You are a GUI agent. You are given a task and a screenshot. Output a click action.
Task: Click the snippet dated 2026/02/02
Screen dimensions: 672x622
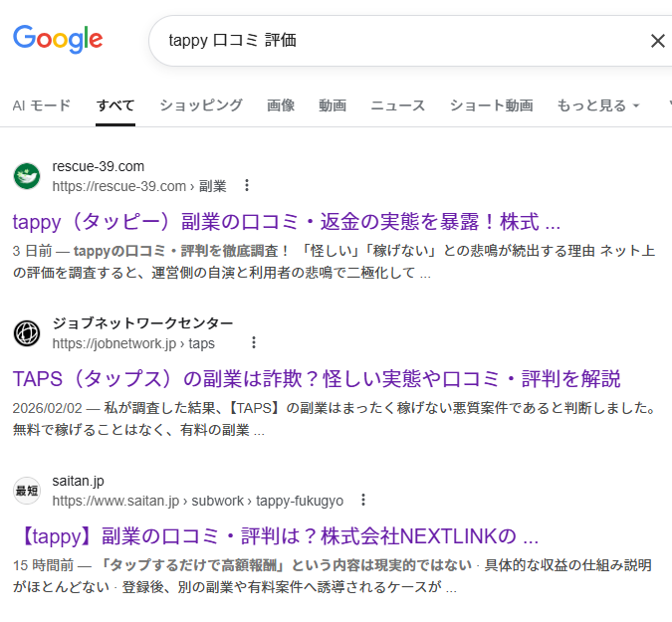pyautogui.click(x=334, y=419)
